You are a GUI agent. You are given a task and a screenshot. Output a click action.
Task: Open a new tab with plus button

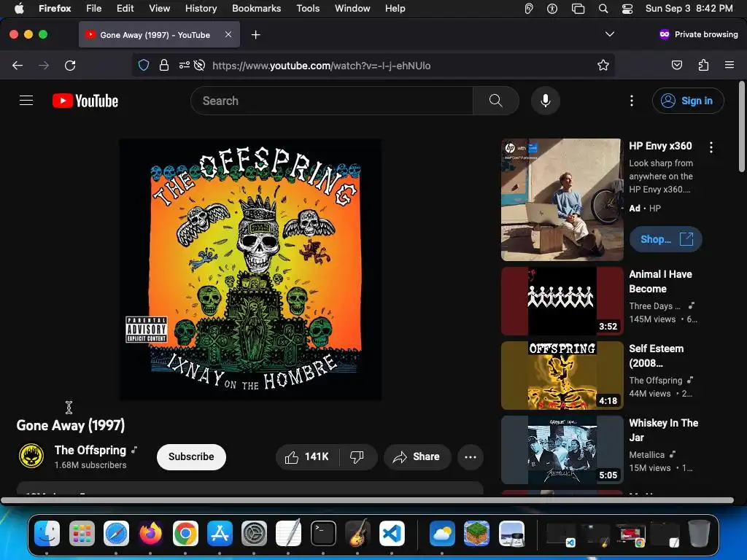point(256,35)
